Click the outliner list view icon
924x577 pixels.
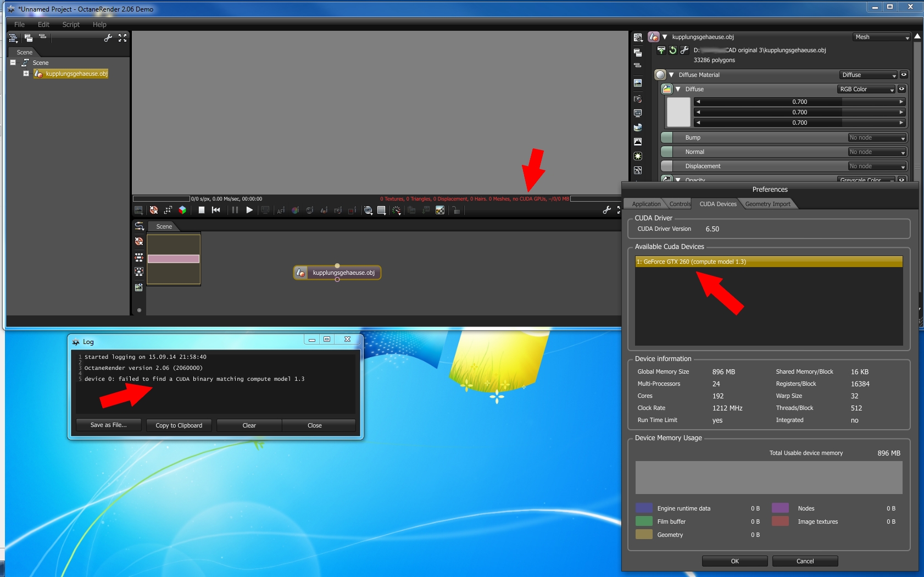(x=14, y=38)
